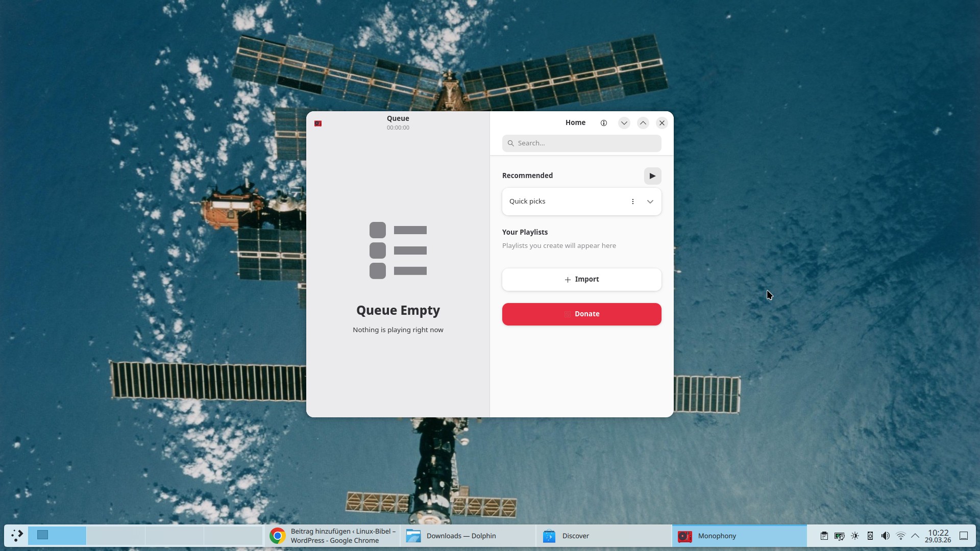980x551 pixels.
Task: Open audio volume tray icon
Action: pos(886,536)
